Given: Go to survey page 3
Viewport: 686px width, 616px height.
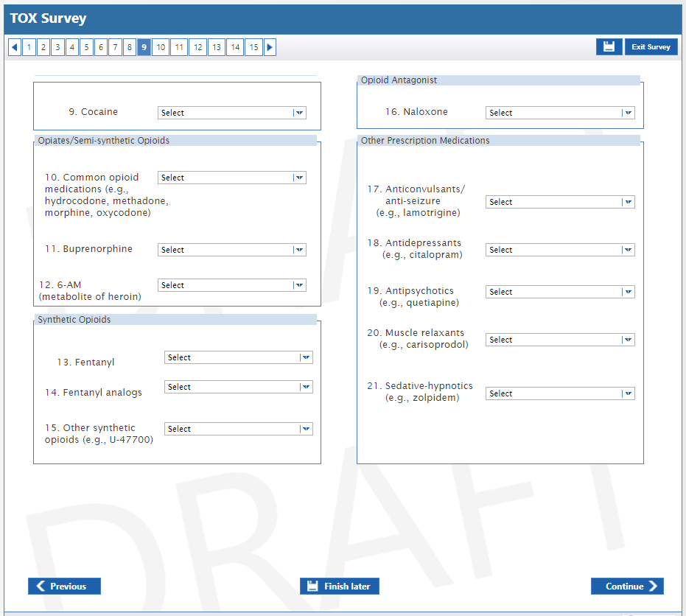Looking at the screenshot, I should [57, 47].
